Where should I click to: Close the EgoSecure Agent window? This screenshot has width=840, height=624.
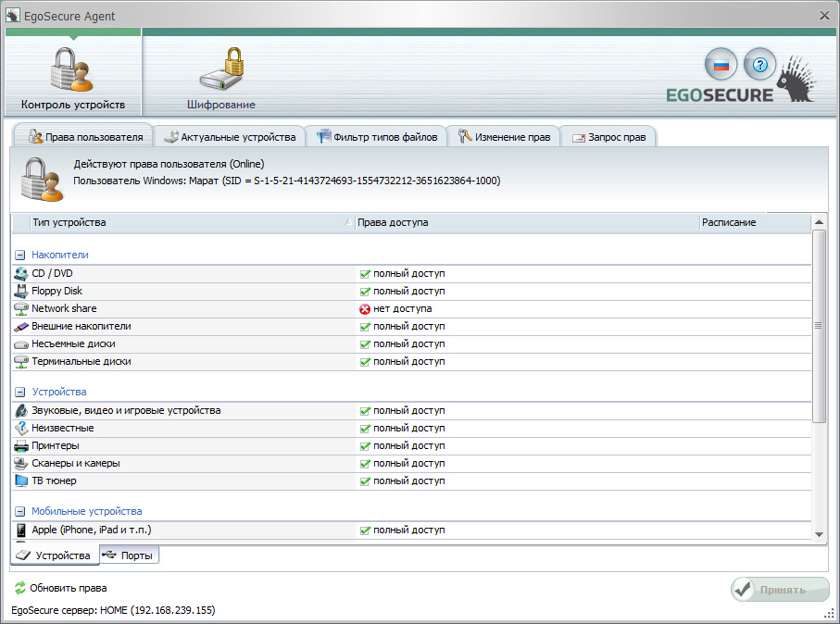tap(824, 16)
